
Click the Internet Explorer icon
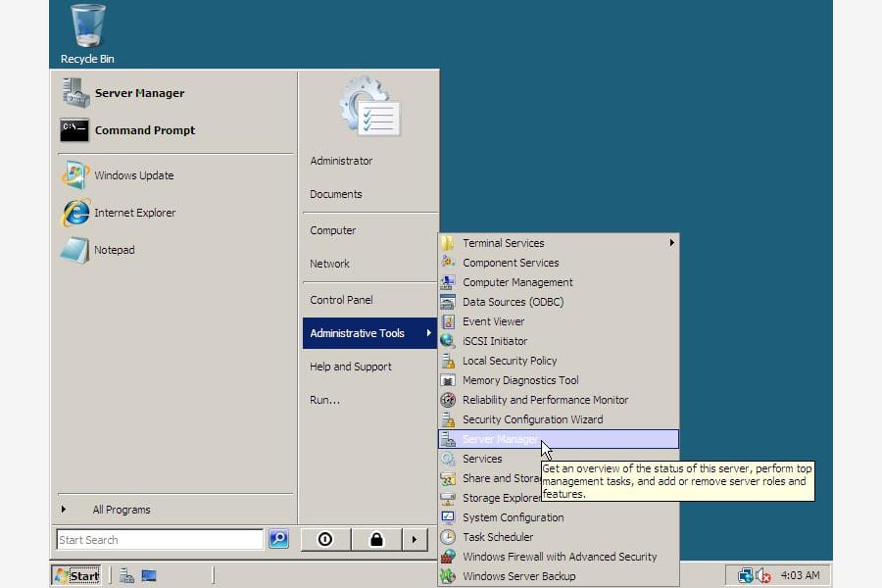[75, 213]
